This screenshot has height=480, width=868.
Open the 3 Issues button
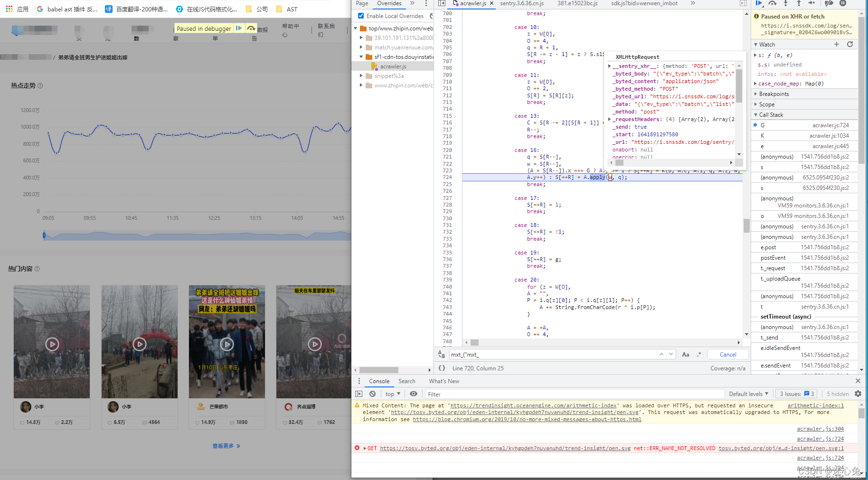tap(797, 394)
